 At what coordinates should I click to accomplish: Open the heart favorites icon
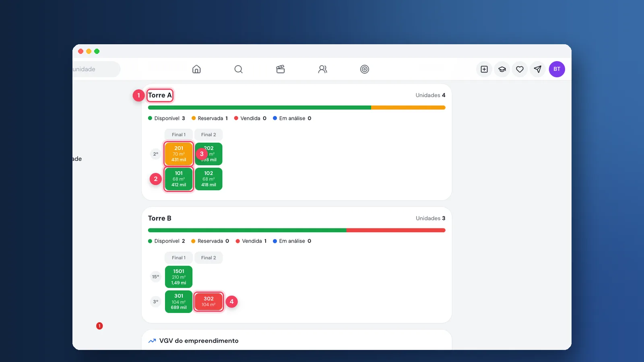point(520,69)
